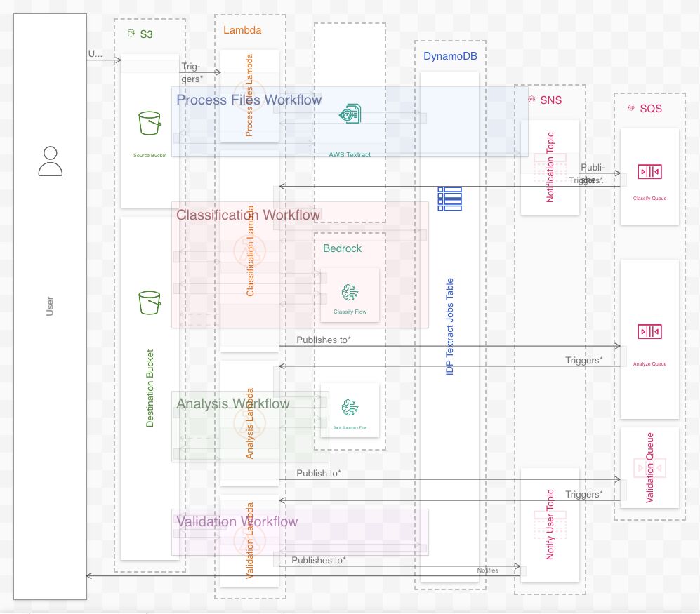700x614 pixels.
Task: Select the 'Triggers*' label near Analyze Queue
Action: click(583, 360)
